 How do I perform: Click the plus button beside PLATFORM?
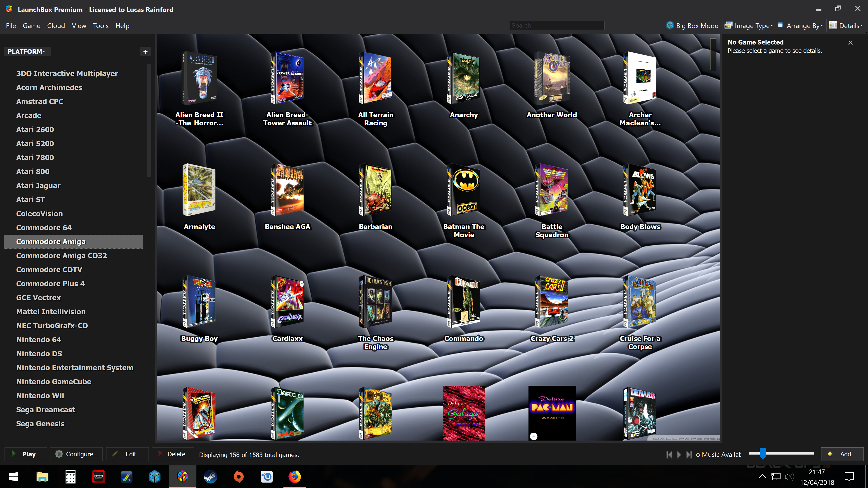(x=145, y=52)
